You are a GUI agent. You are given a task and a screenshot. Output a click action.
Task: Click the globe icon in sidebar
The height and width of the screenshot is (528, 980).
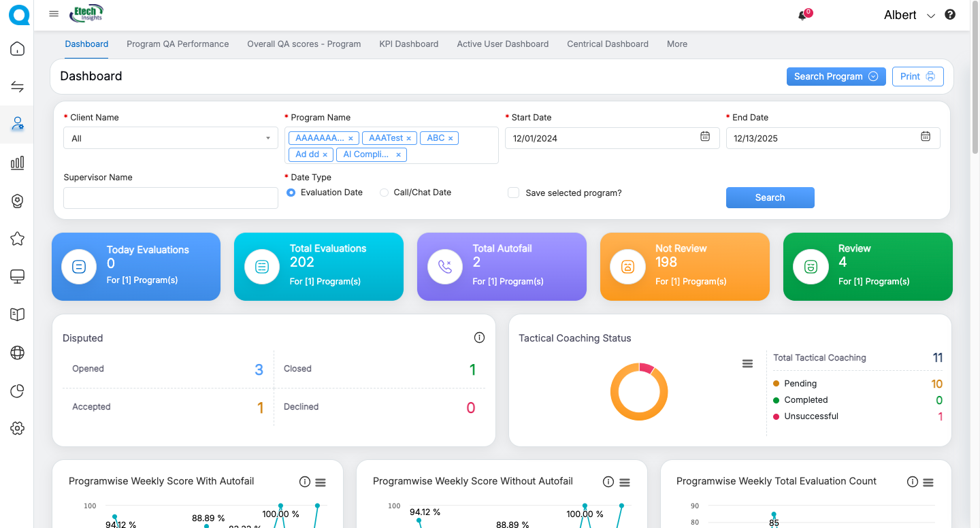point(17,352)
